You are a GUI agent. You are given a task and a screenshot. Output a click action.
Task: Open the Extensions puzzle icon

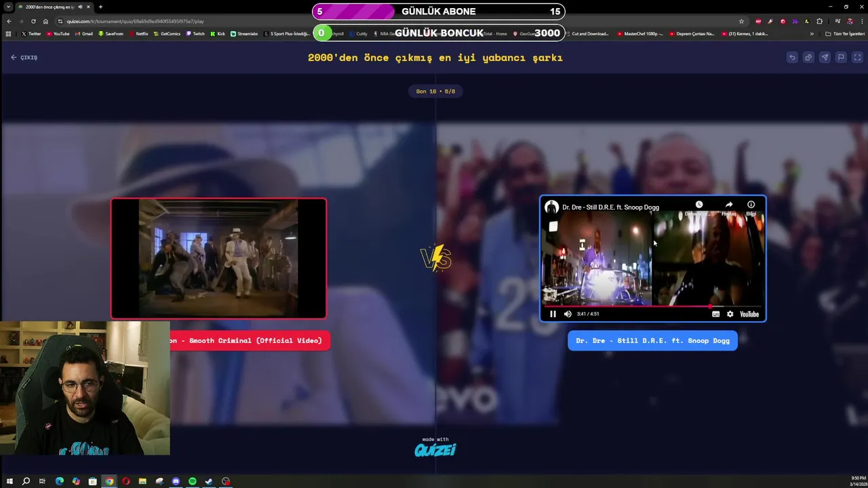click(819, 21)
